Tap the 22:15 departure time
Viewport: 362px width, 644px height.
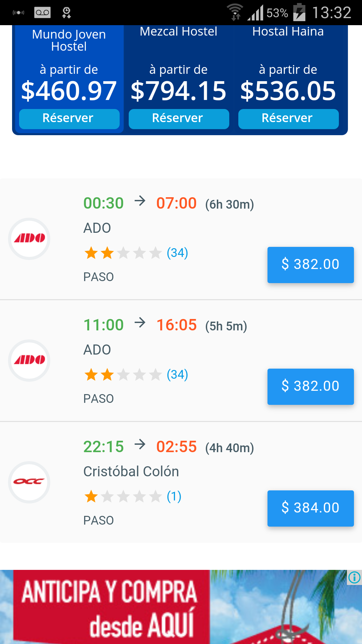pos(103,447)
